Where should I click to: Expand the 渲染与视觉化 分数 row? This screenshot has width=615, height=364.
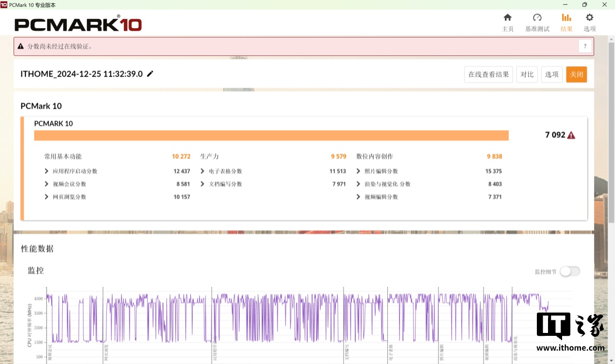point(358,184)
